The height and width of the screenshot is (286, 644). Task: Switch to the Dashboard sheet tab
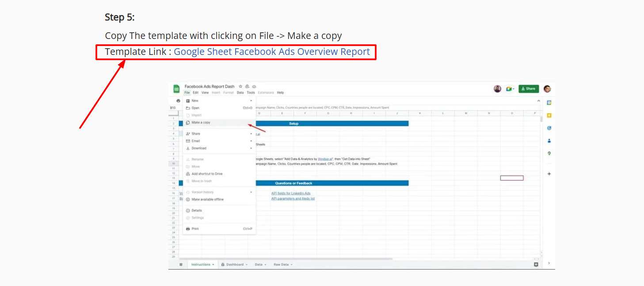point(235,264)
